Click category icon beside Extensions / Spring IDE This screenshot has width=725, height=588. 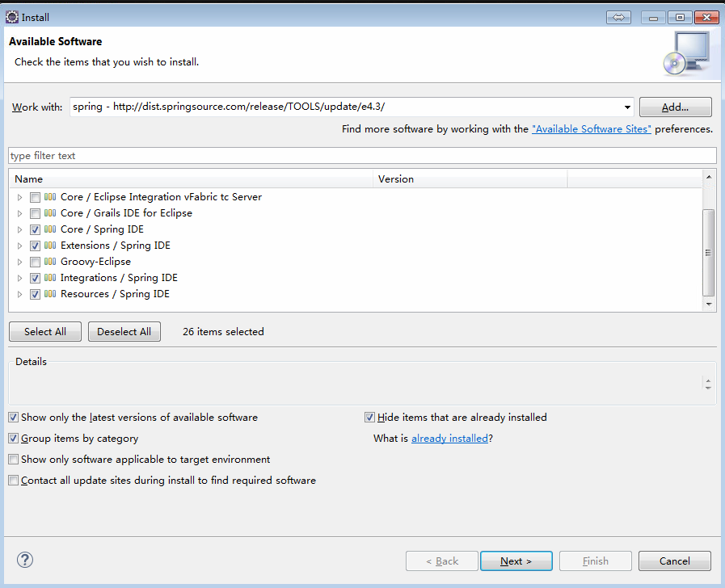(x=50, y=246)
